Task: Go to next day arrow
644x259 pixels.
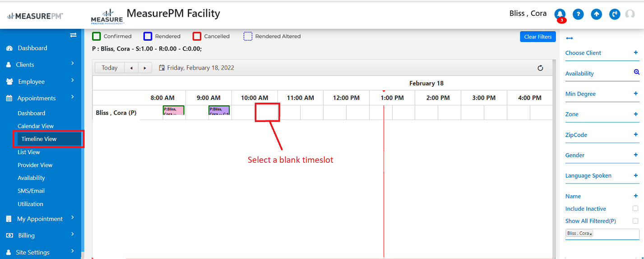Action: pos(145,68)
